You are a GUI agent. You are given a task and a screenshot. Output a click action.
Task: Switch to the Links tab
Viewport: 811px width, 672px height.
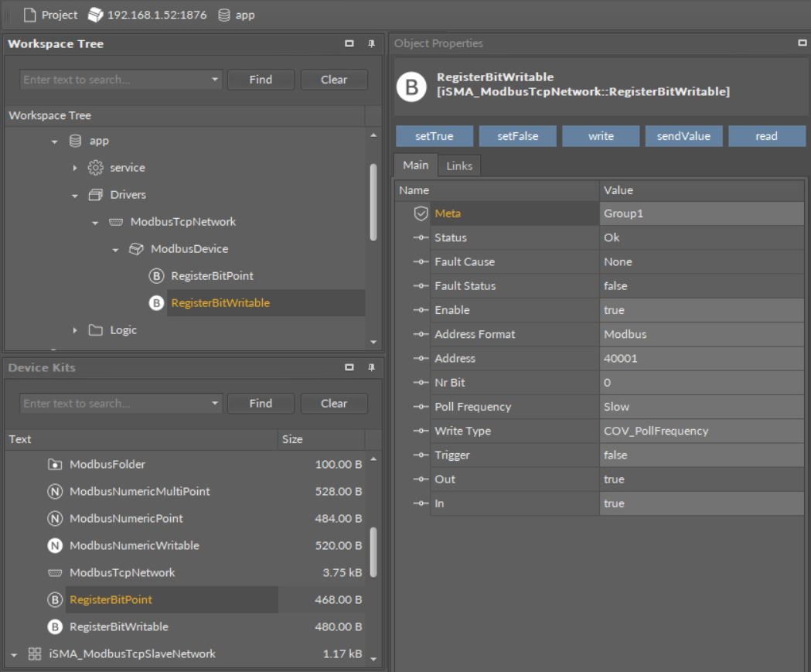coord(459,165)
